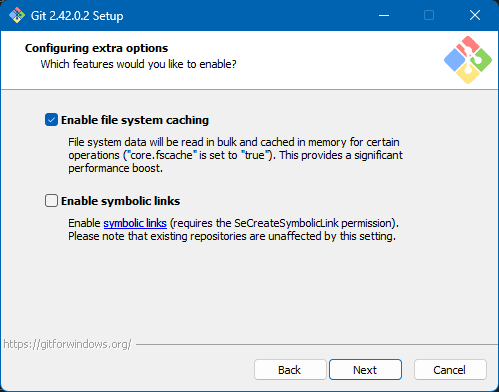Minimize the Git Setup window
This screenshot has width=499, height=392.
(384, 15)
